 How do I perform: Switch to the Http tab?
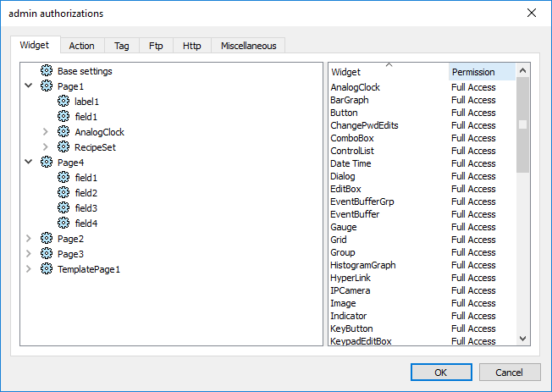(x=191, y=46)
